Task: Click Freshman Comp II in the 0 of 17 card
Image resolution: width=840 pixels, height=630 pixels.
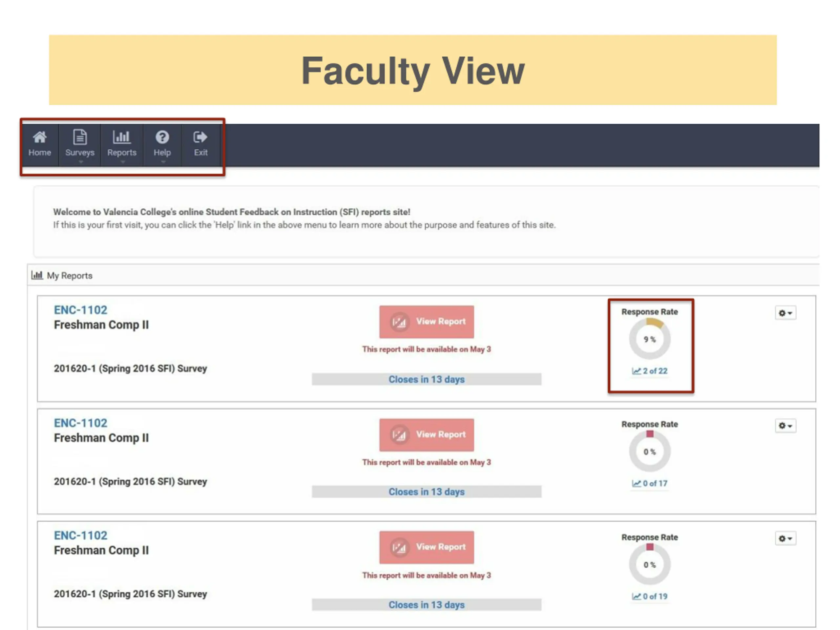Action: (101, 438)
